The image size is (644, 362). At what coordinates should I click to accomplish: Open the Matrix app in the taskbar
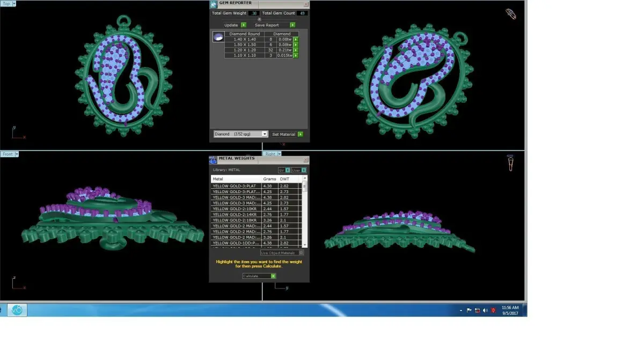coord(17,310)
